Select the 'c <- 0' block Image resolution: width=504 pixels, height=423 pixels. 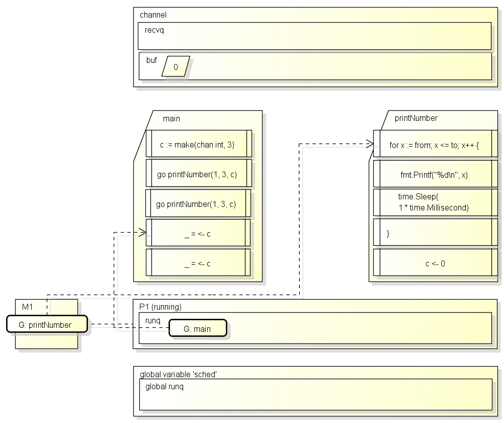(435, 262)
